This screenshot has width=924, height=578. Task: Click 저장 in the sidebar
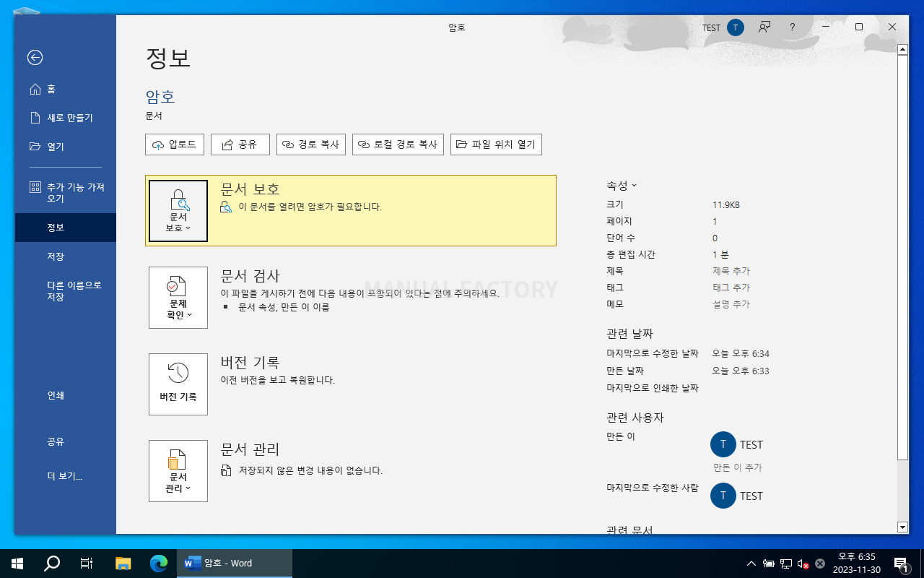point(65,256)
